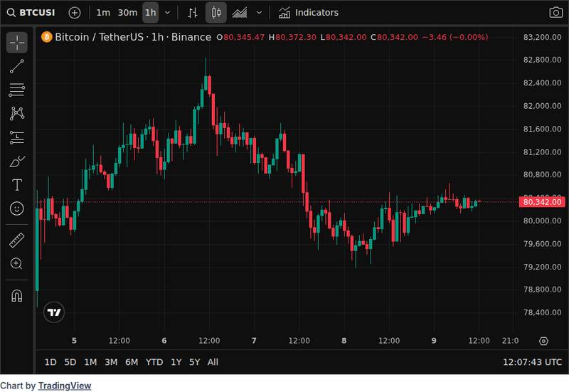Switch to 30m timeframe
Viewport: 569px width, 392px height.
tap(127, 13)
